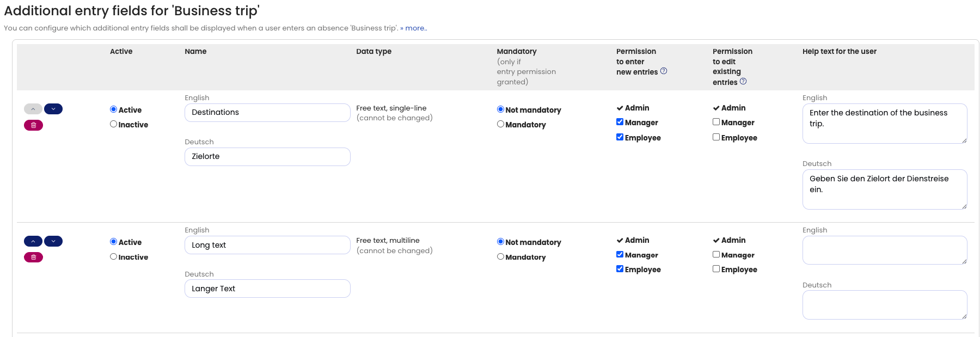Click the empty English help text for Long text
Viewport: 980px width, 337px height.
884,250
